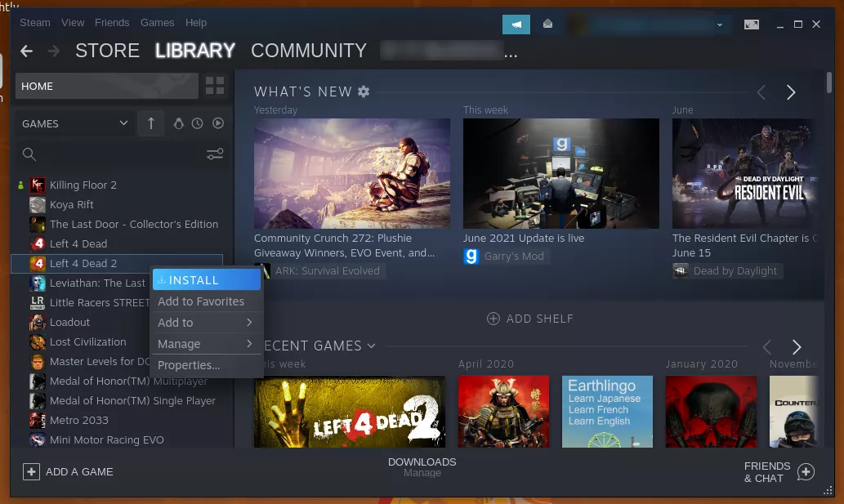Select Left 4 Dead 2 in list
The image size is (844, 504).
tap(116, 264)
